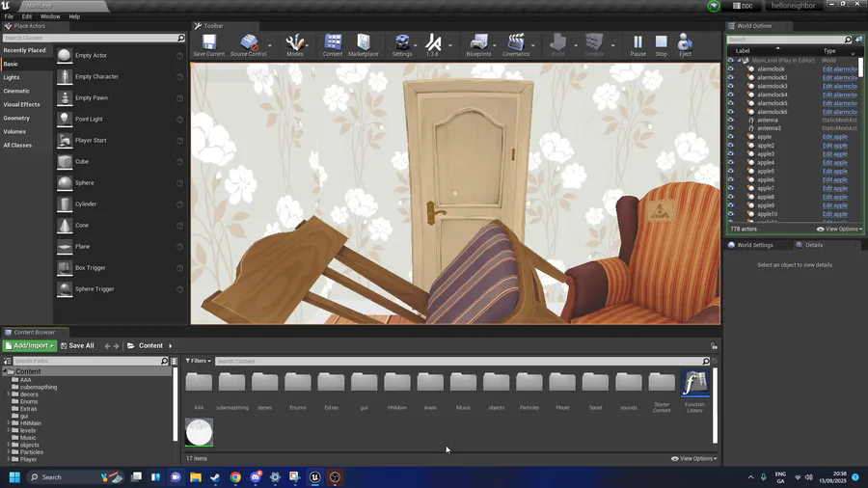Toggle visibility of alarmclock2 actor
This screenshot has width=868, height=488.
[x=731, y=77]
